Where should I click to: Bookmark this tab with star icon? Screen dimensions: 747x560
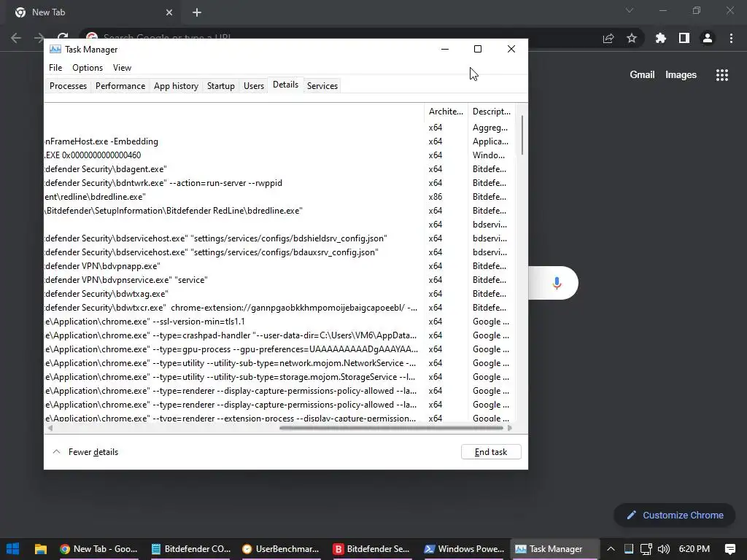(632, 38)
